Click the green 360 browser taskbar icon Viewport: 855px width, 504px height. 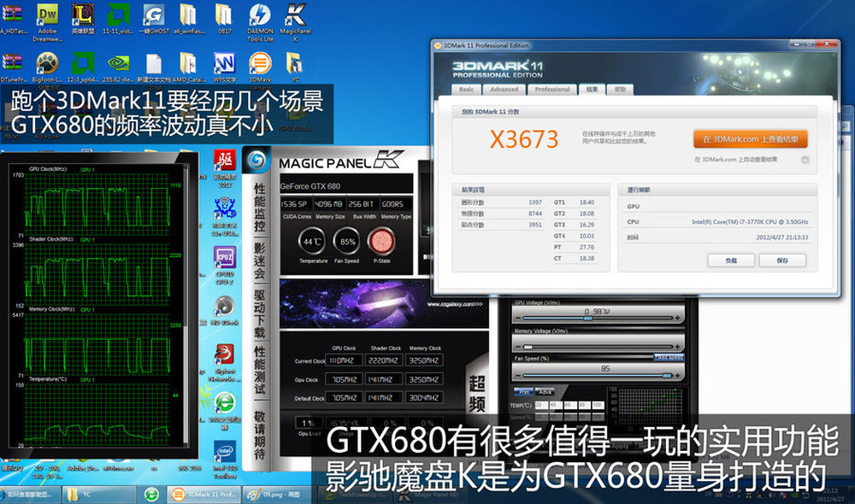(151, 495)
